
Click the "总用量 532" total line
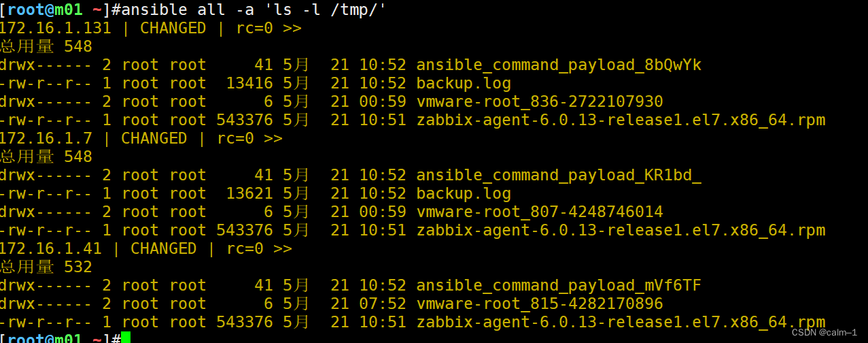(x=46, y=267)
